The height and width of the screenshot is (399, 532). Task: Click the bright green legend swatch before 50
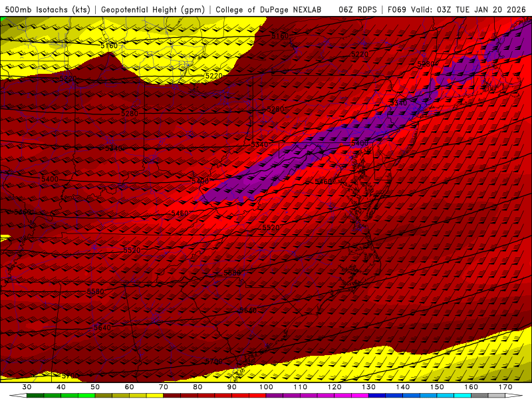pyautogui.click(x=86, y=396)
